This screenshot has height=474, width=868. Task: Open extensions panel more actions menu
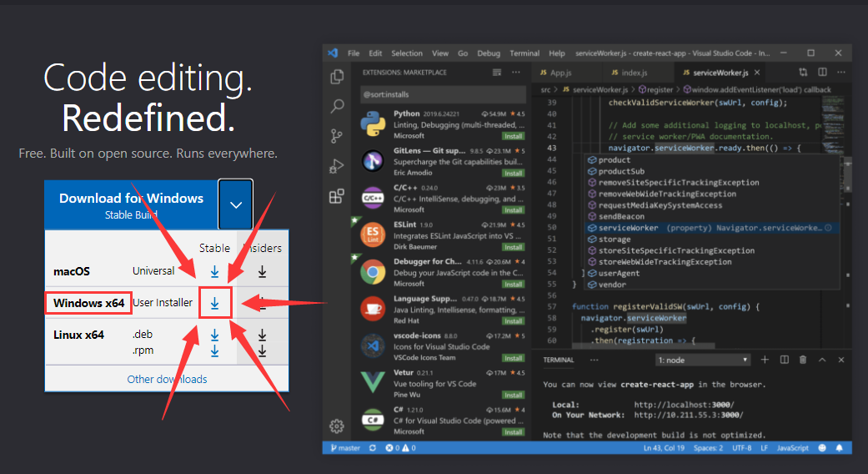pyautogui.click(x=516, y=73)
